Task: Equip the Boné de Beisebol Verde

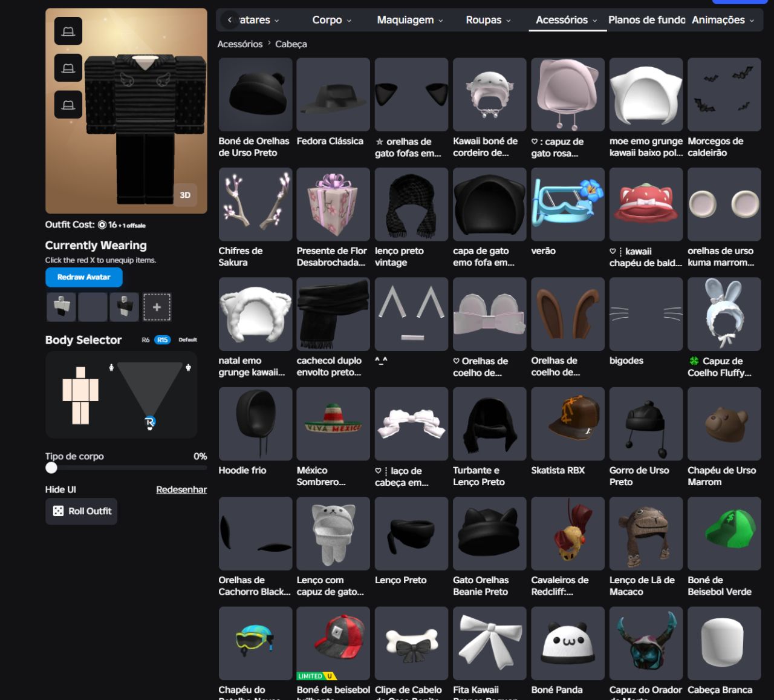Action: click(724, 534)
